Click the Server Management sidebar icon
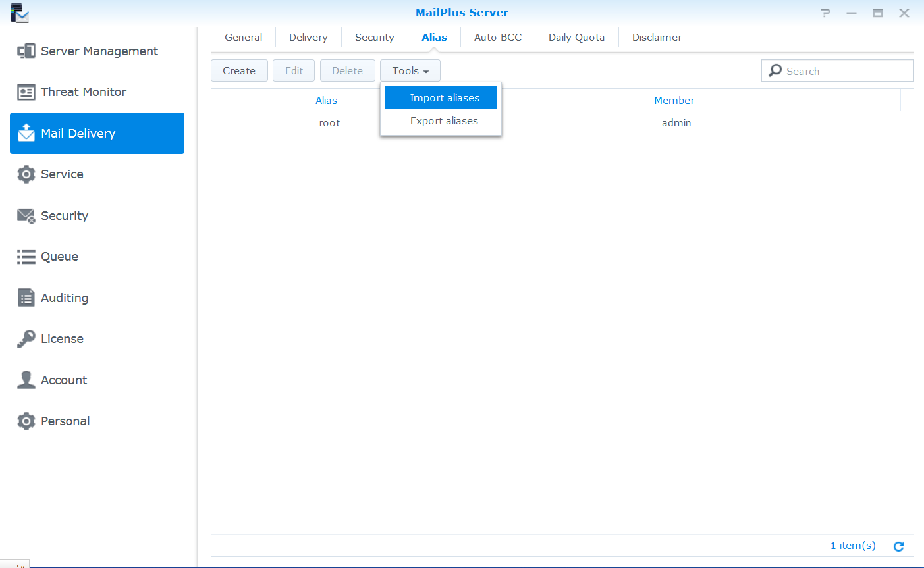 click(26, 51)
